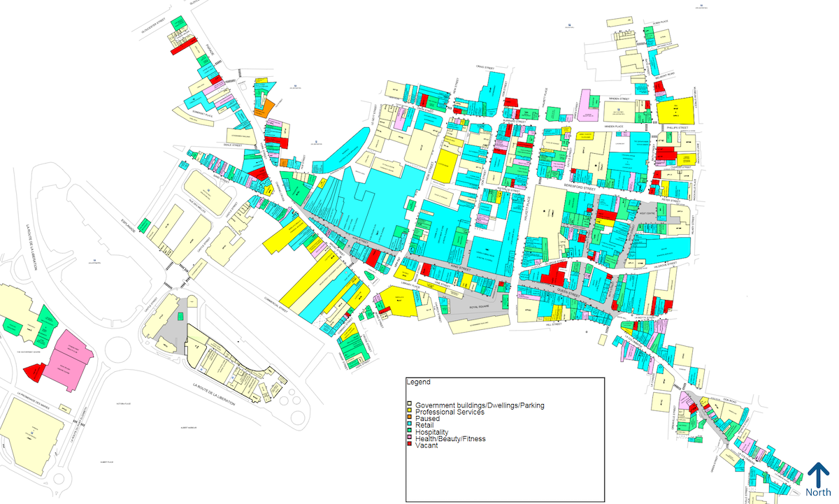Click the blue North arrow icon
This screenshot has width=839, height=504.
(818, 474)
